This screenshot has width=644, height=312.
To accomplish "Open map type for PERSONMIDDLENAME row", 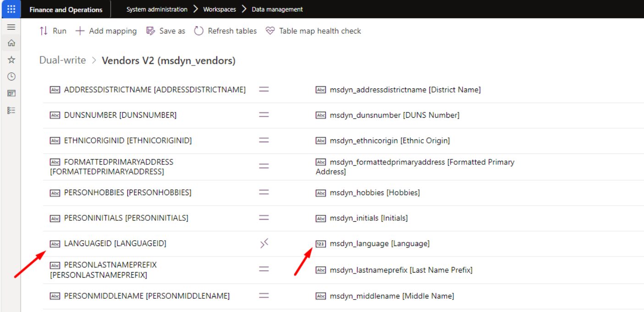I will pyautogui.click(x=264, y=296).
